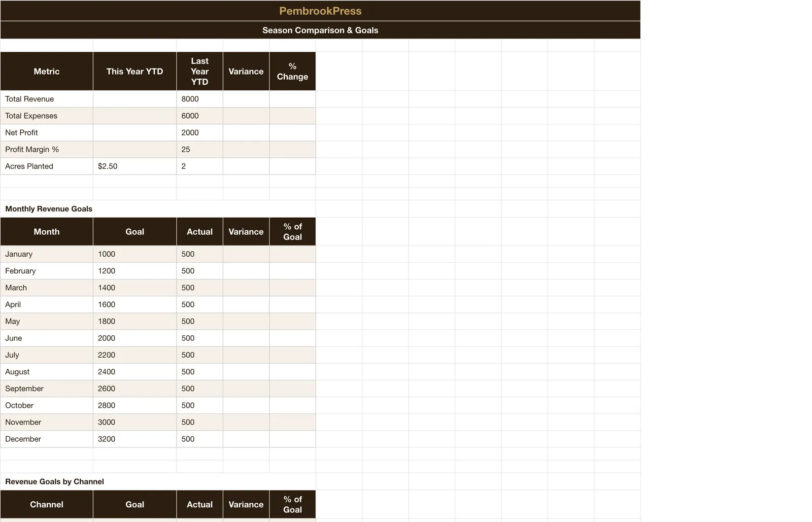Select the Net Profit row label
The width and height of the screenshot is (812, 522).
pos(47,132)
